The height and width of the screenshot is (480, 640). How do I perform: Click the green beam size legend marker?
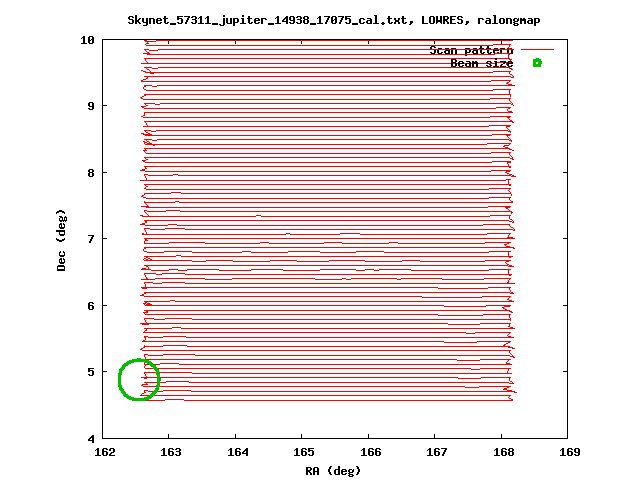[x=537, y=63]
